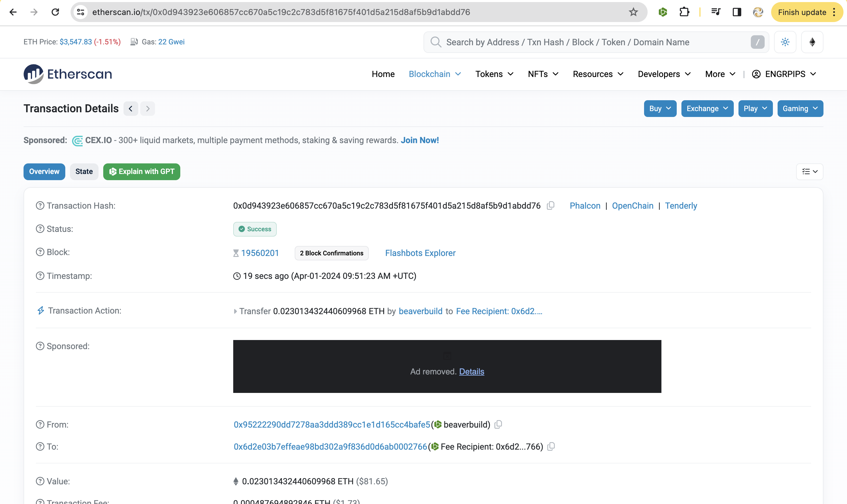
Task: Toggle the light/dark theme sun button
Action: pos(785,42)
